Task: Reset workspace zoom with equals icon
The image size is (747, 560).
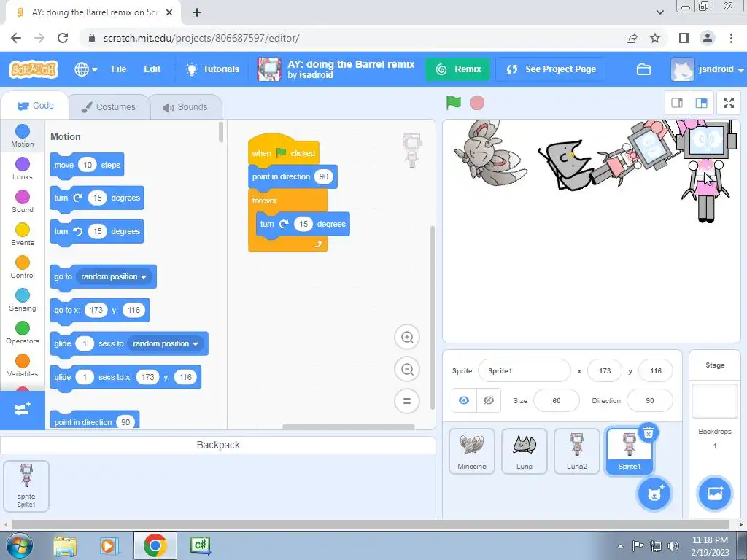Action: [x=407, y=401]
